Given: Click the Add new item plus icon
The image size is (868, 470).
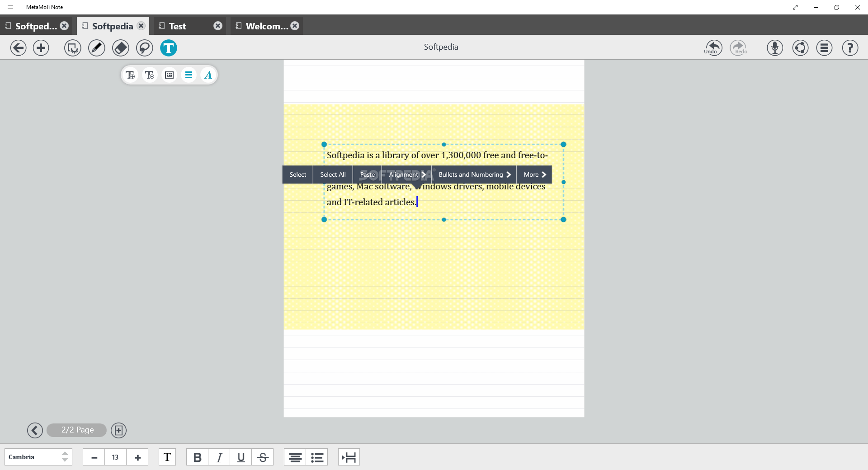Looking at the screenshot, I should [41, 48].
